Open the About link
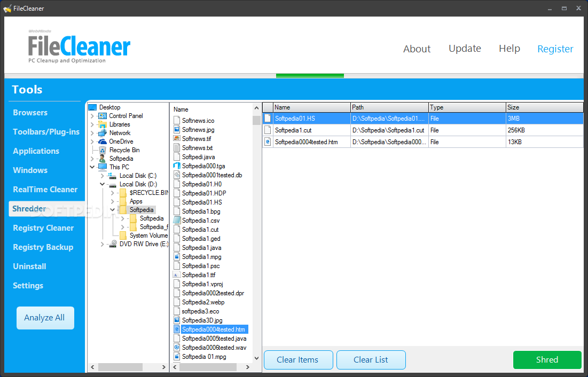 (417, 49)
